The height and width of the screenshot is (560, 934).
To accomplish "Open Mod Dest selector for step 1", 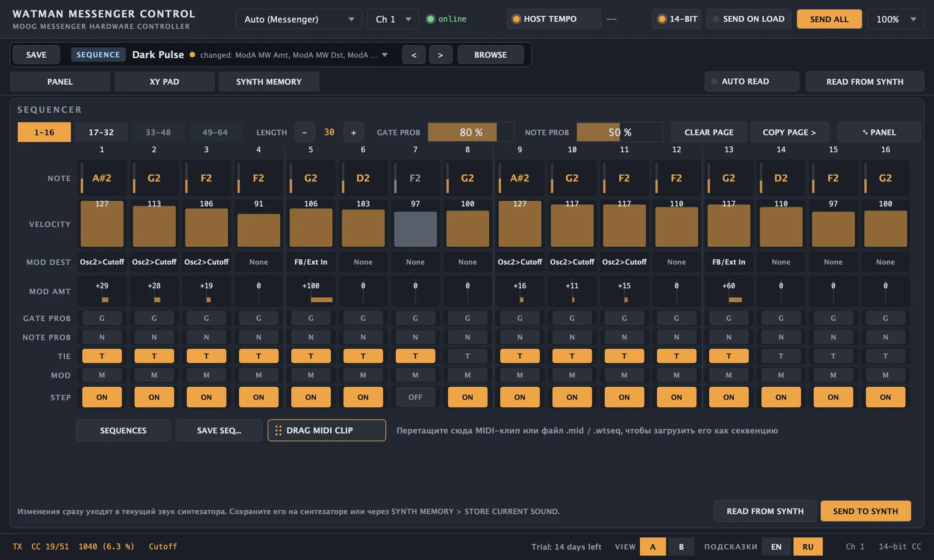I will click(x=102, y=262).
